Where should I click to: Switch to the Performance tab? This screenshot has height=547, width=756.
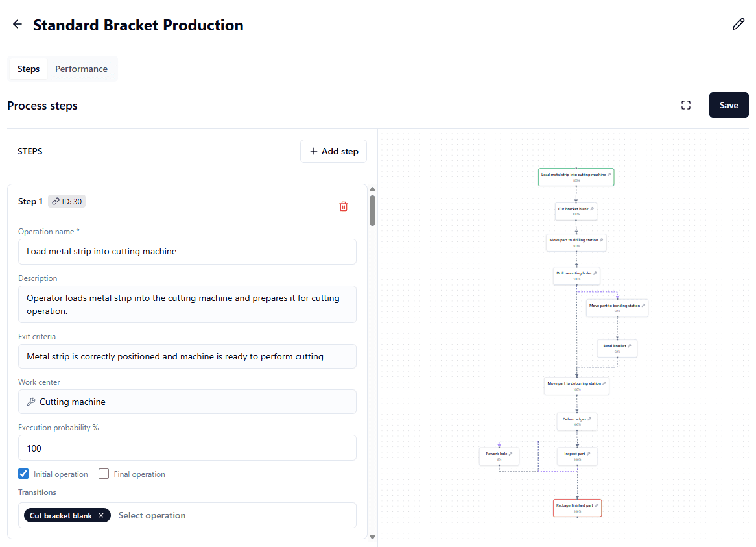(81, 68)
